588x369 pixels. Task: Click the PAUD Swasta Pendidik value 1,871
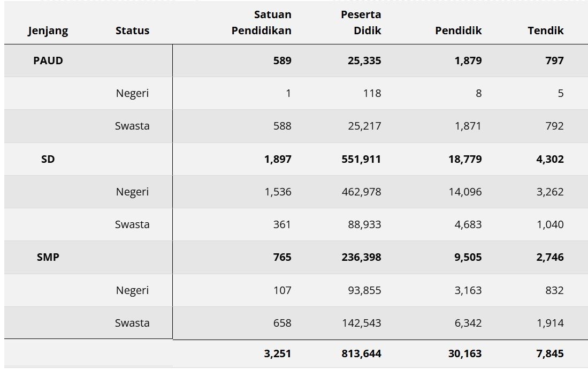(468, 126)
